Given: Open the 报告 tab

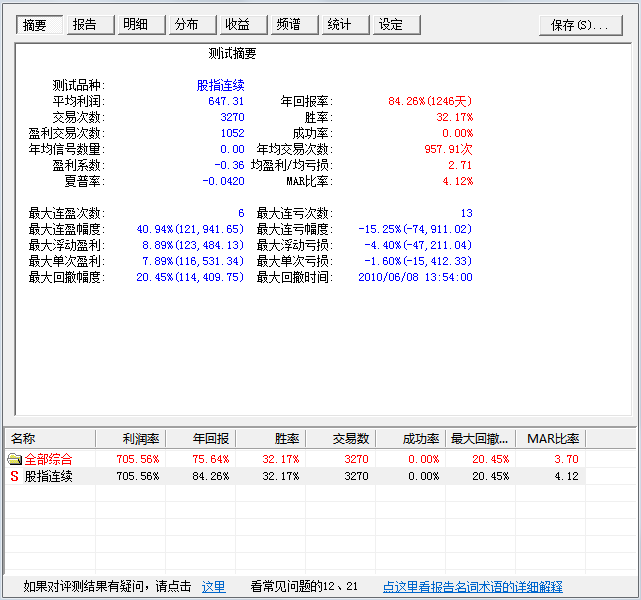Looking at the screenshot, I should (90, 25).
